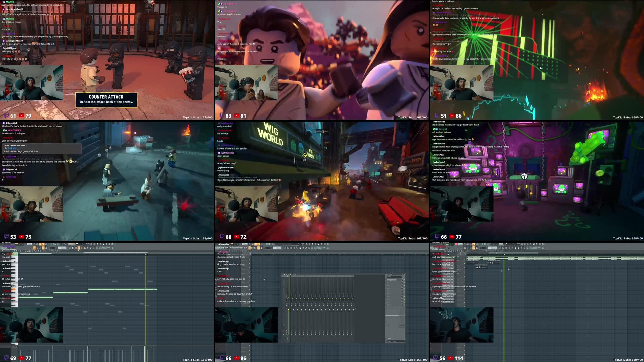Open the mixer Output routing dropdown
The width and height of the screenshot is (644, 362).
pos(396,341)
